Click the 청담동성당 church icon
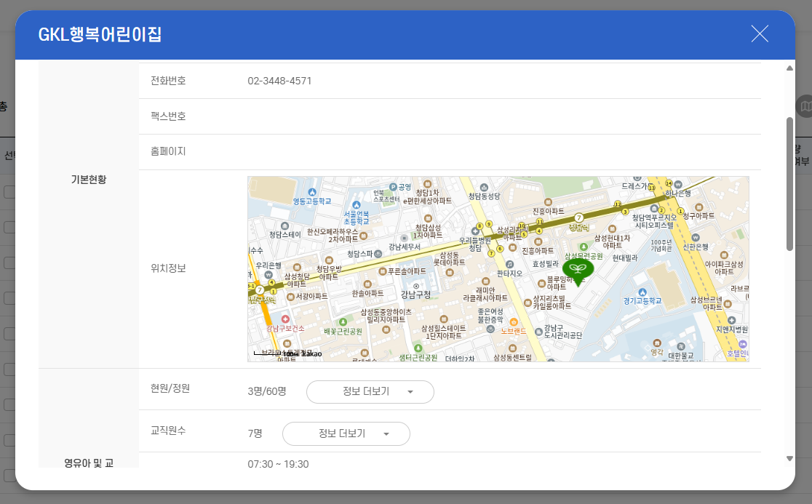 pyautogui.click(x=484, y=188)
